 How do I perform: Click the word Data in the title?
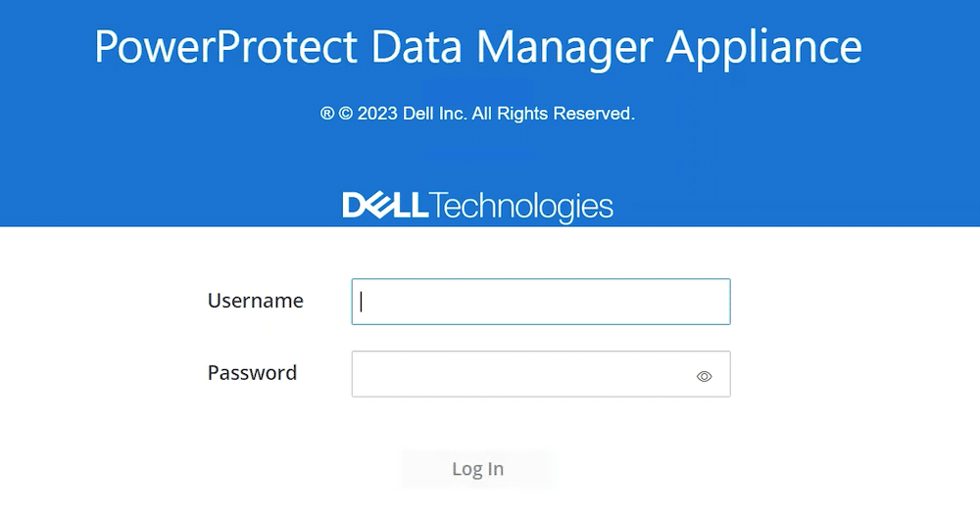(416, 46)
